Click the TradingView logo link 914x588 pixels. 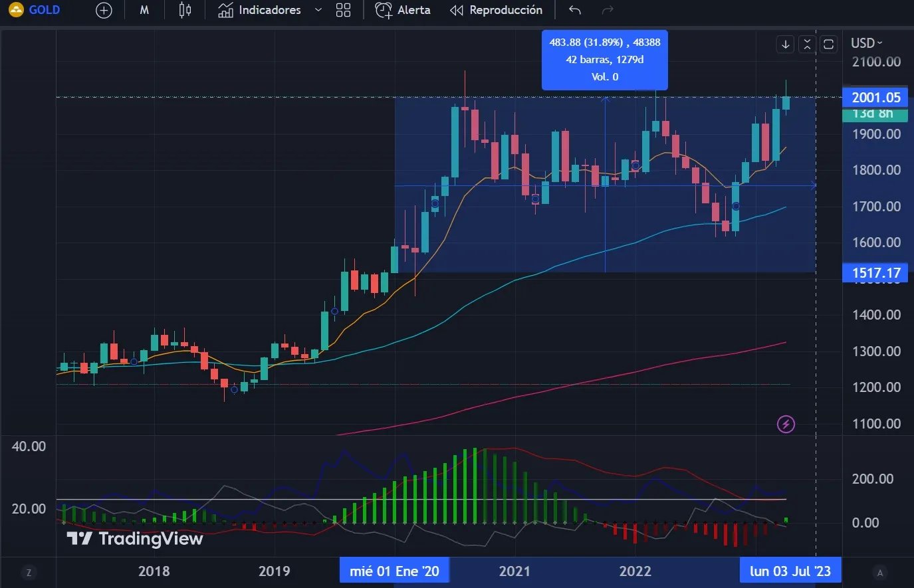click(135, 539)
